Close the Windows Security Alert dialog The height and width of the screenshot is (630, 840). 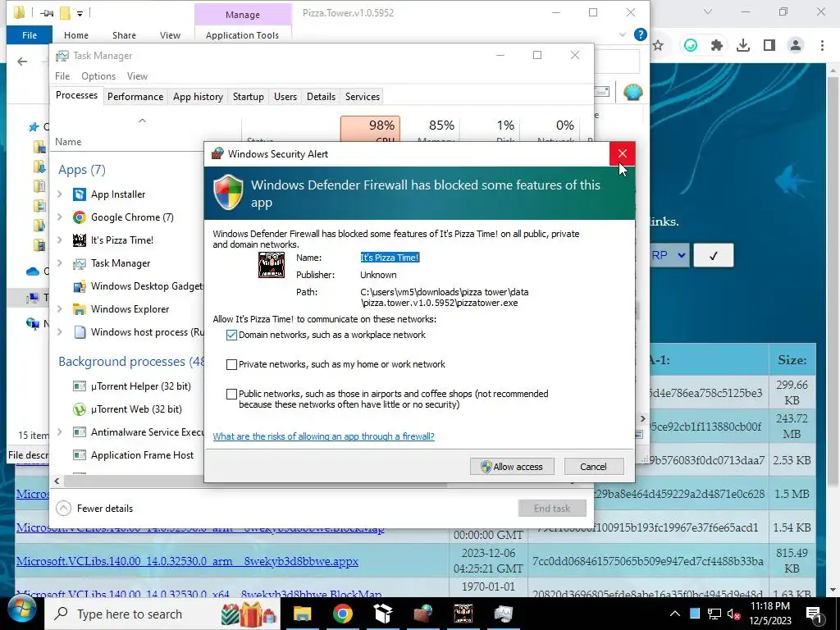(x=622, y=153)
